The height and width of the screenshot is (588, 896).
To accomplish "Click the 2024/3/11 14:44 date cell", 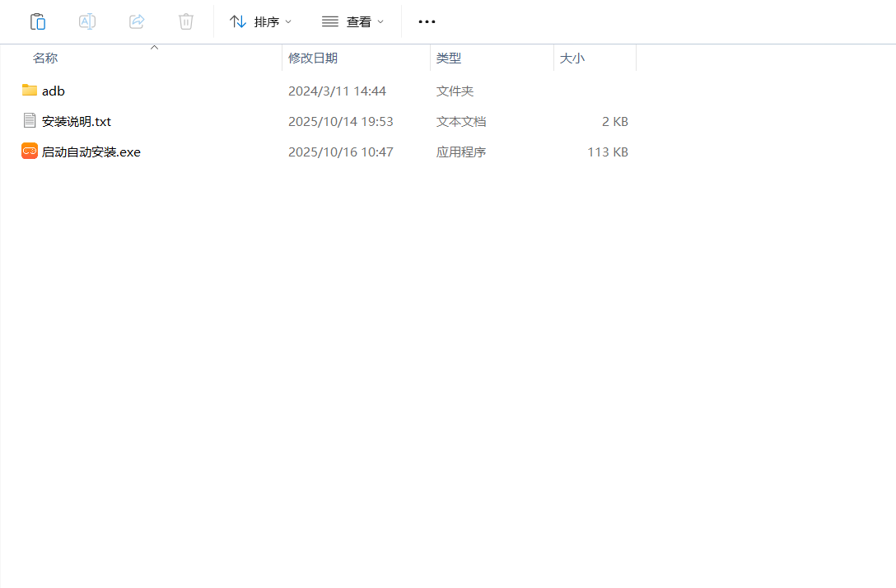I will pos(337,91).
